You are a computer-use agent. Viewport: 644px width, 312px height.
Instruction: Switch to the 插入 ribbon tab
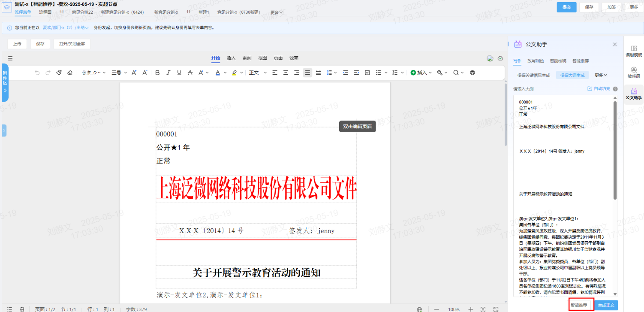[231, 58]
